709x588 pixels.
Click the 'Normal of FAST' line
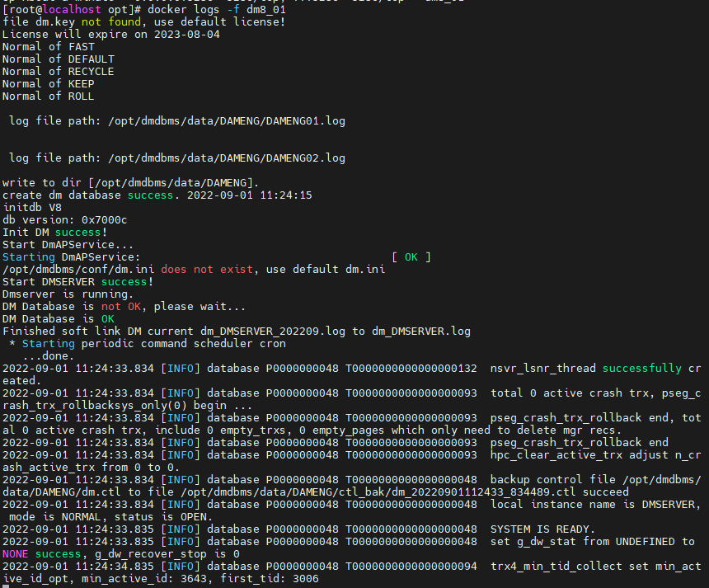[48, 46]
